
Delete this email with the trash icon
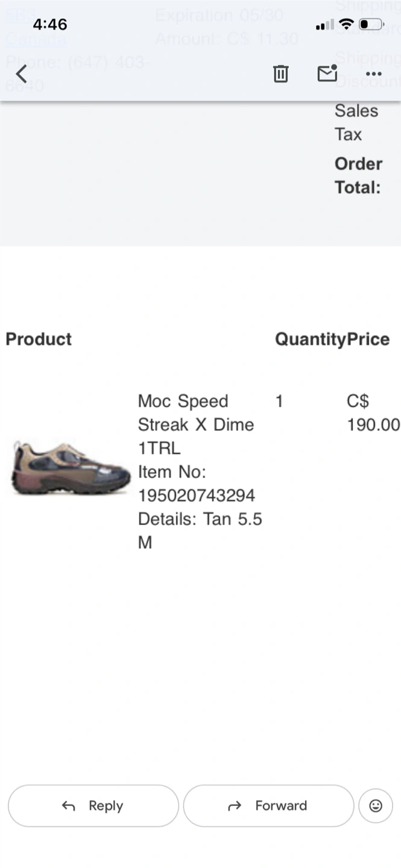pyautogui.click(x=280, y=74)
